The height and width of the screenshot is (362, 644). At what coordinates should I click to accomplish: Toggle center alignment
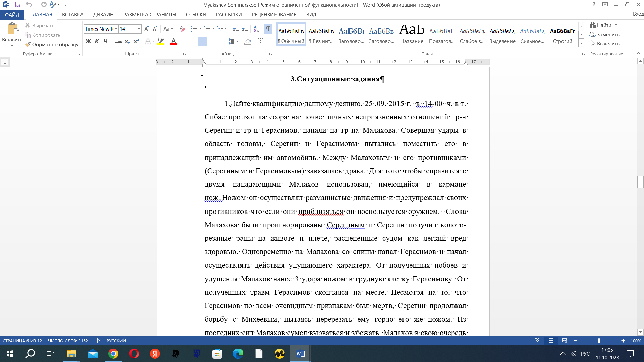(203, 41)
